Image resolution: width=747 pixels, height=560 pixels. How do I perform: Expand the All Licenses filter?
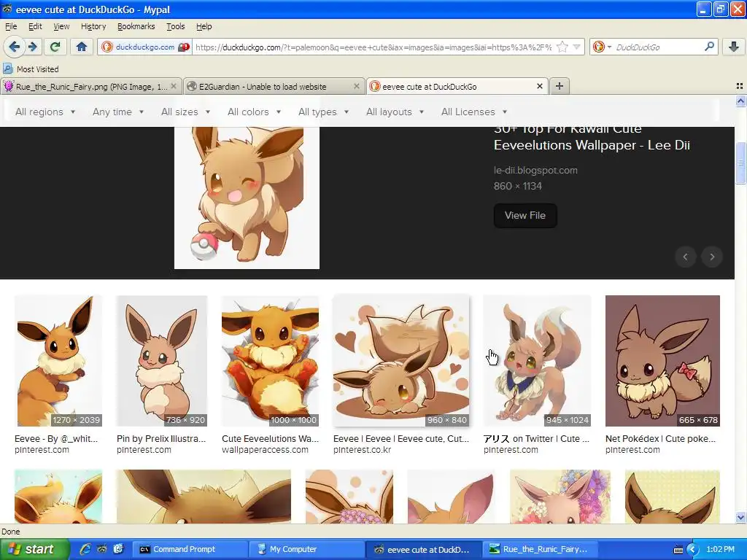[474, 112]
